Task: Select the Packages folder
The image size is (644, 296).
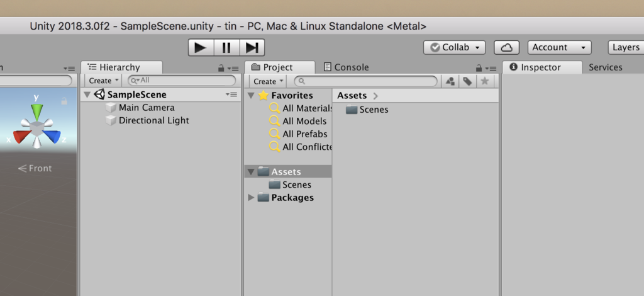Action: (x=292, y=198)
